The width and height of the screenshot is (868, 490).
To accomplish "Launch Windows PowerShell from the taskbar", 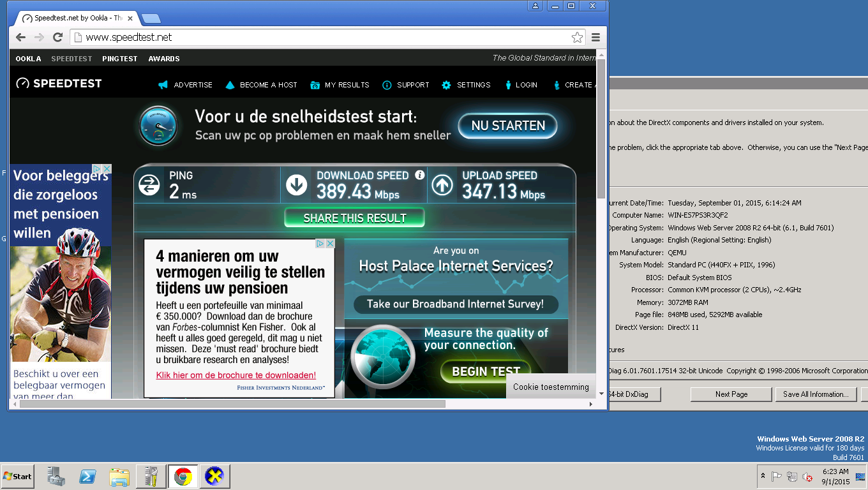I will pos(88,476).
